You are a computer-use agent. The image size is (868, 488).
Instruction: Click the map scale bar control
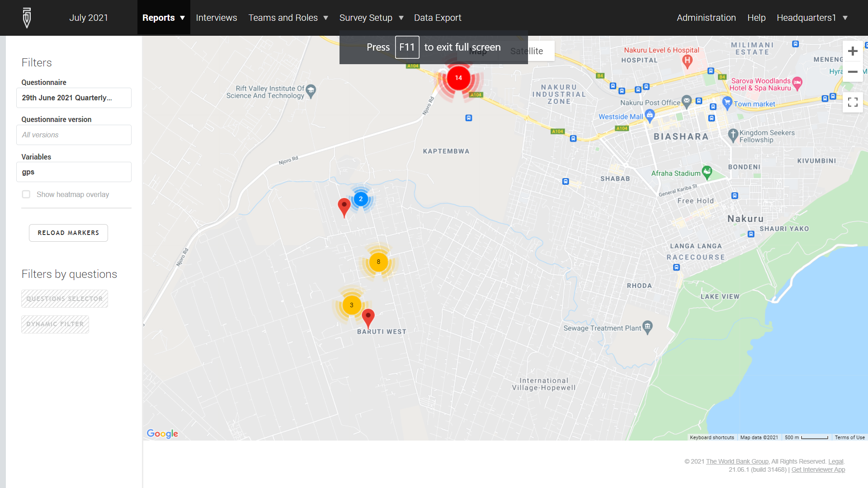pos(807,437)
